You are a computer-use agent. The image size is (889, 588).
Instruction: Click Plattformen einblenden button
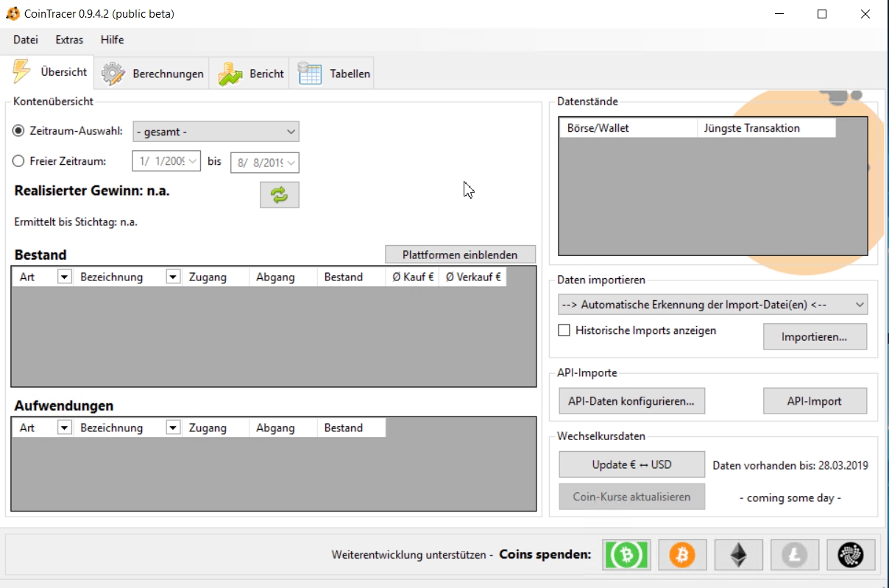click(x=460, y=255)
